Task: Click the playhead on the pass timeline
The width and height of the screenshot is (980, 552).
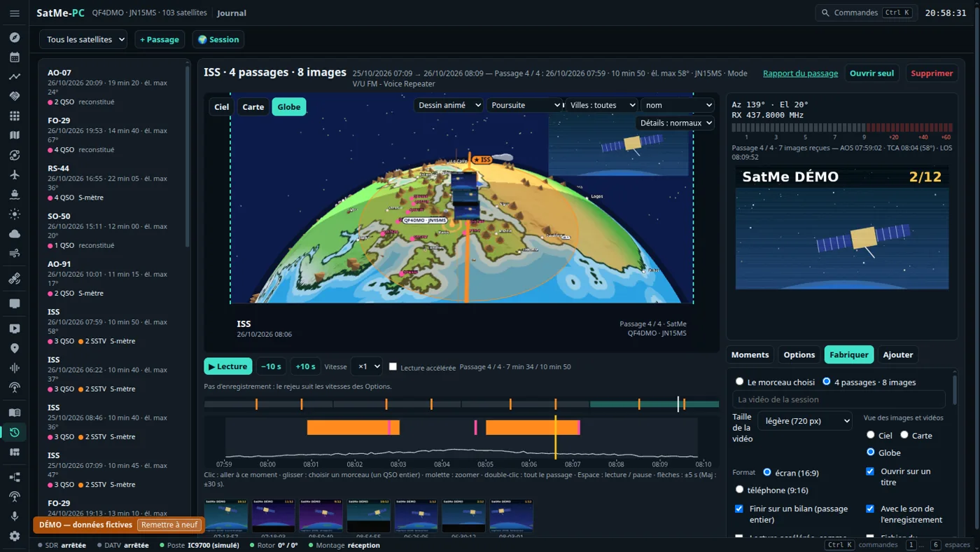Action: tap(556, 438)
